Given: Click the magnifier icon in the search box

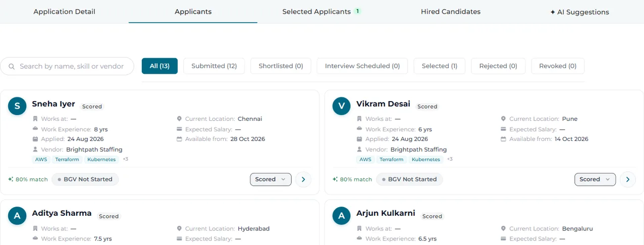Looking at the screenshot, I should coord(11,66).
